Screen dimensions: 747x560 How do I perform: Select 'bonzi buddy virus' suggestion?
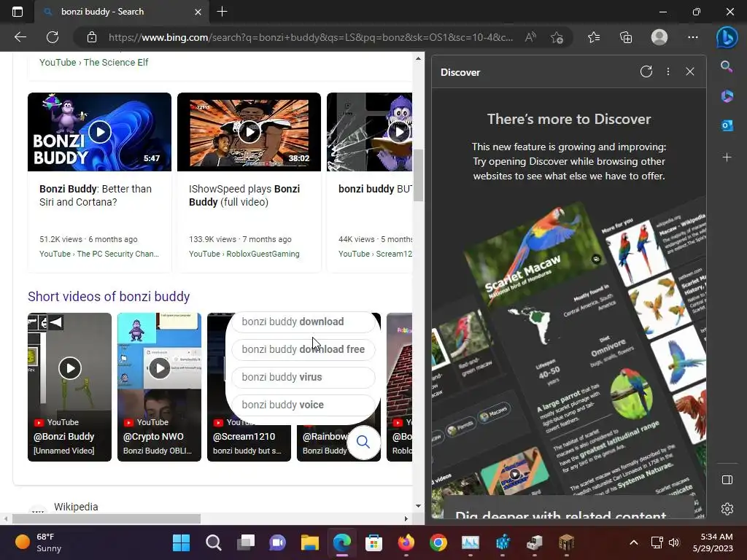[303, 377]
